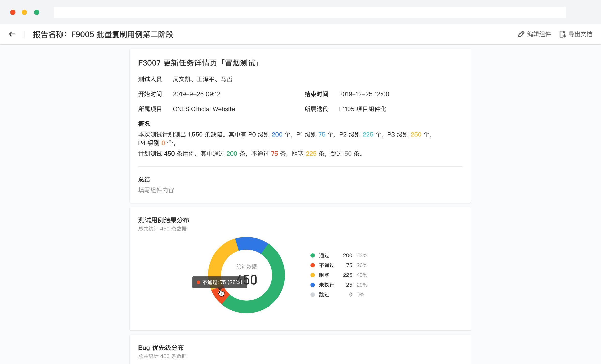The width and height of the screenshot is (601, 364).
Task: Click the export document icon
Action: 563,34
